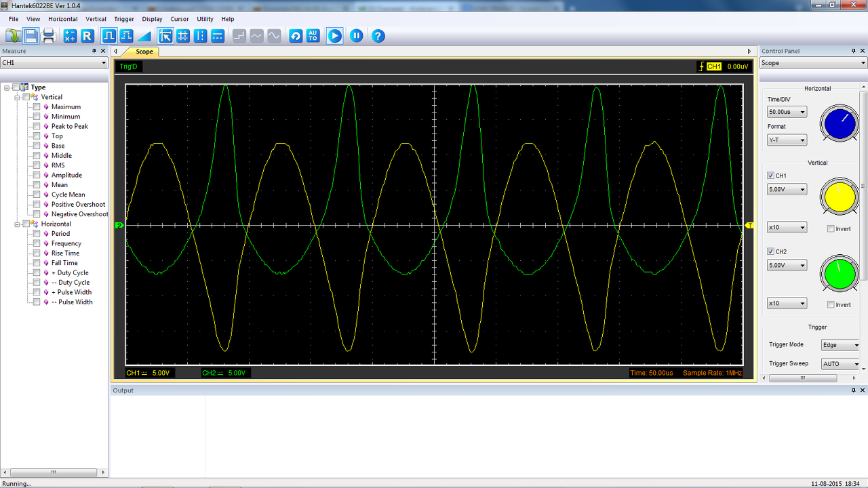Viewport: 868px width, 488px height.
Task: Open the Trigger menu
Action: [x=124, y=19]
